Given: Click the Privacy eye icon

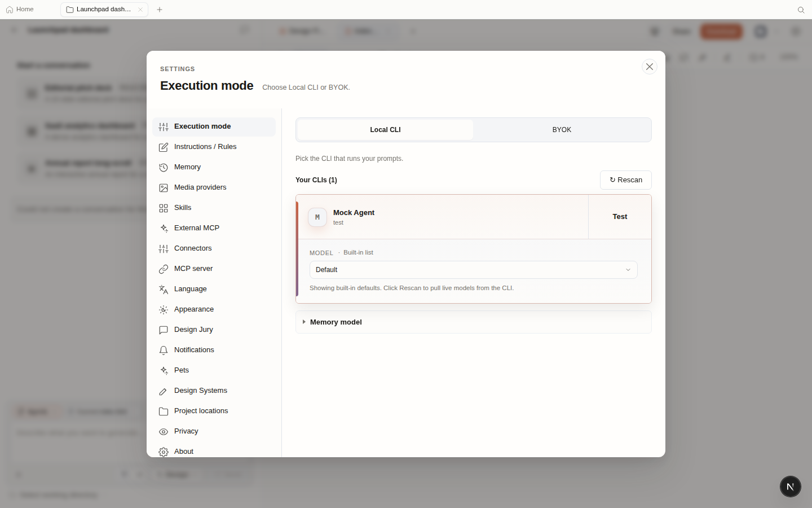Looking at the screenshot, I should coord(164,432).
